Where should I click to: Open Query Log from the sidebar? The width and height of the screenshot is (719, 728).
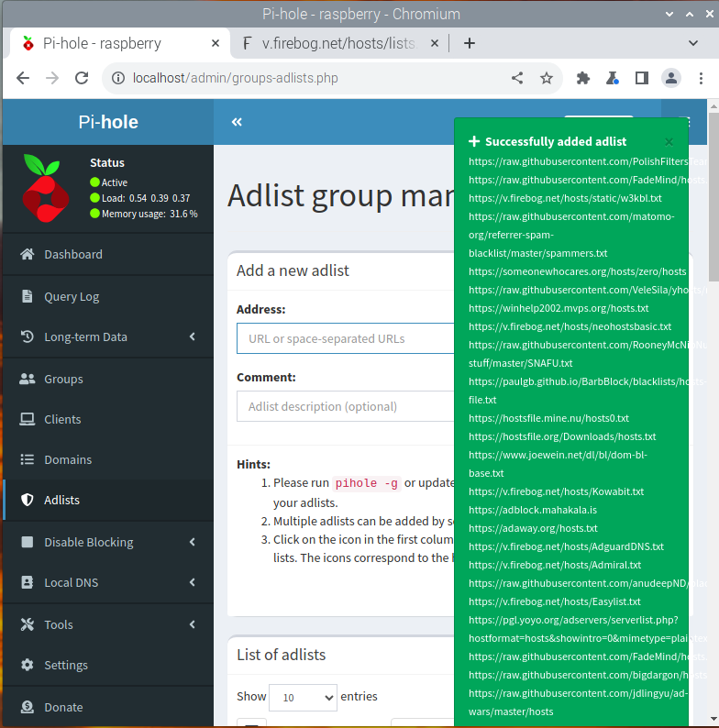click(107, 296)
